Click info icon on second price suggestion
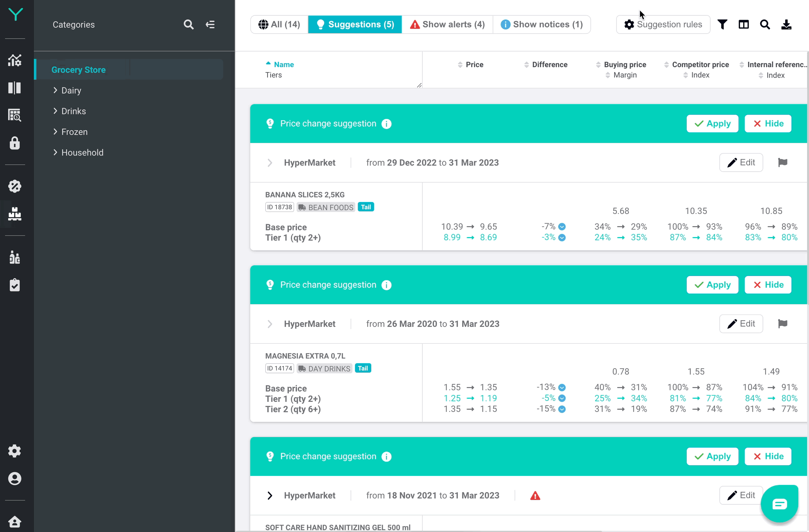 click(386, 285)
